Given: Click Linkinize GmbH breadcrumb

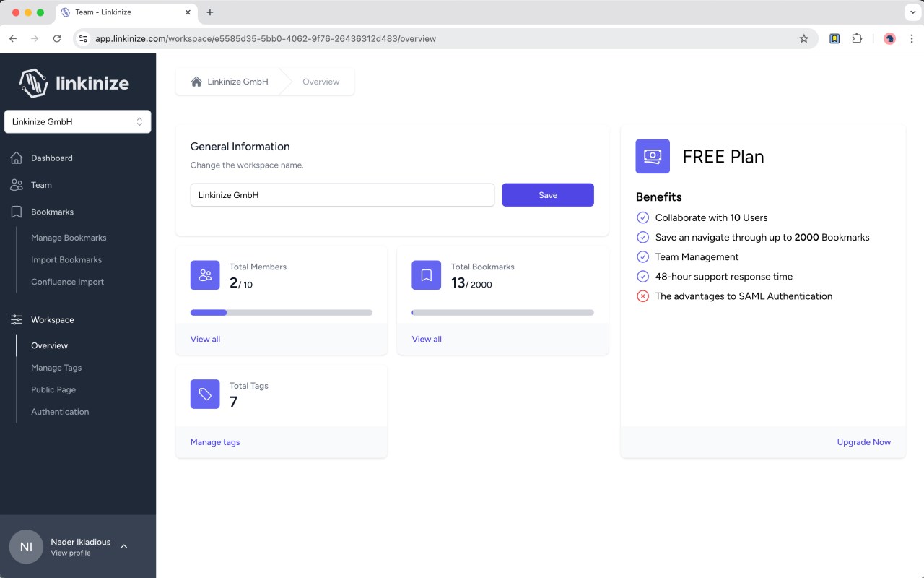Looking at the screenshot, I should point(237,82).
